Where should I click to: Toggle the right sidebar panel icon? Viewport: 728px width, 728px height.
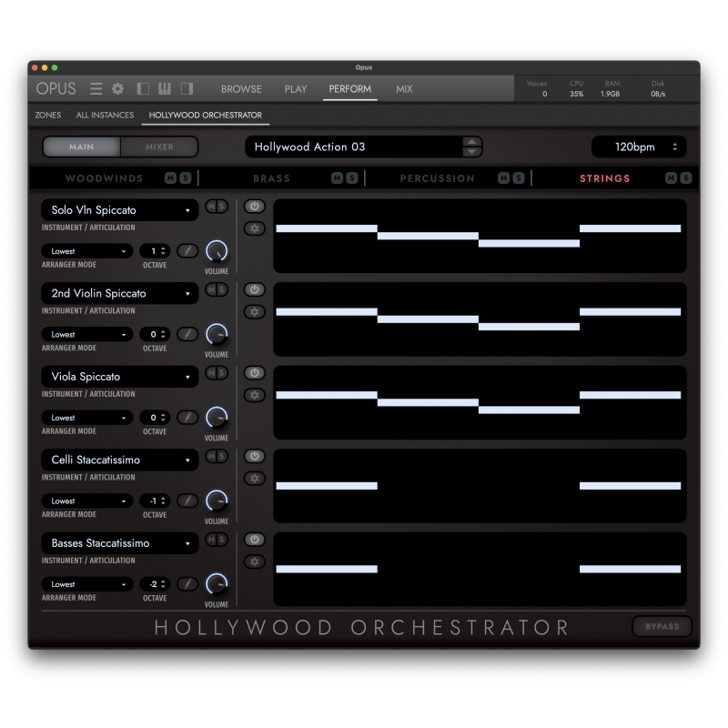(187, 88)
